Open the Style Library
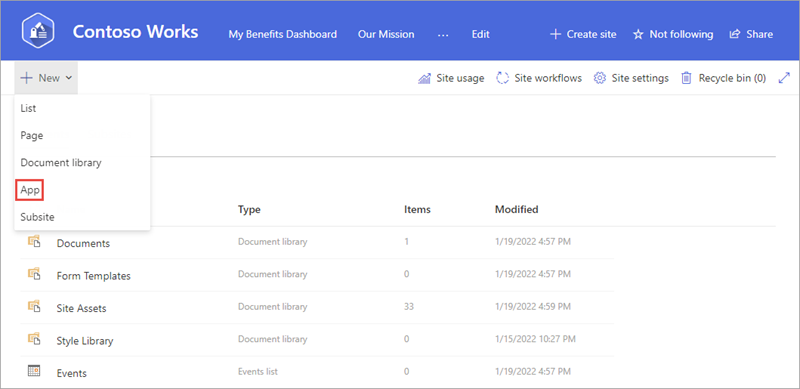The image size is (800, 389). (x=85, y=341)
